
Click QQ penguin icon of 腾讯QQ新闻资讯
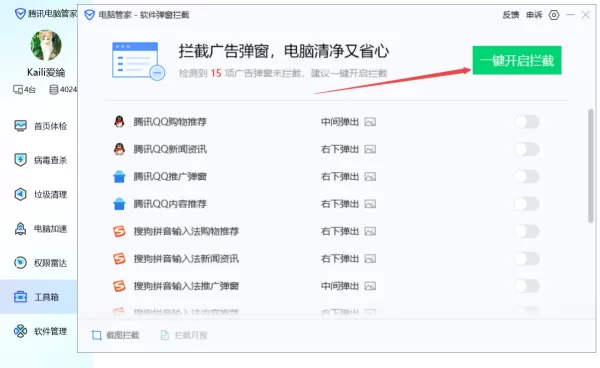click(x=119, y=149)
